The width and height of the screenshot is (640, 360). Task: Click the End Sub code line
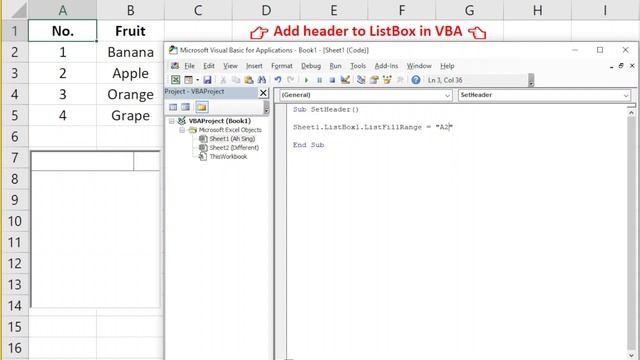[x=308, y=145]
